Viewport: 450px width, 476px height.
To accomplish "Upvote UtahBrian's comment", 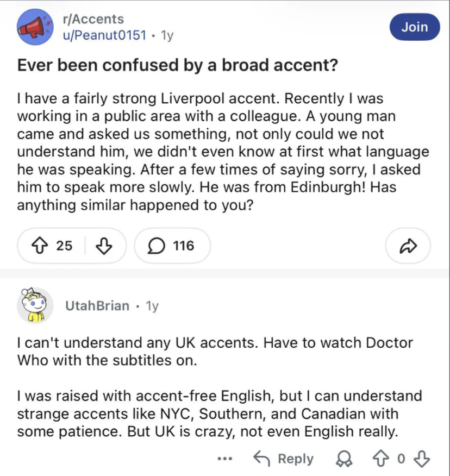I will (381, 459).
